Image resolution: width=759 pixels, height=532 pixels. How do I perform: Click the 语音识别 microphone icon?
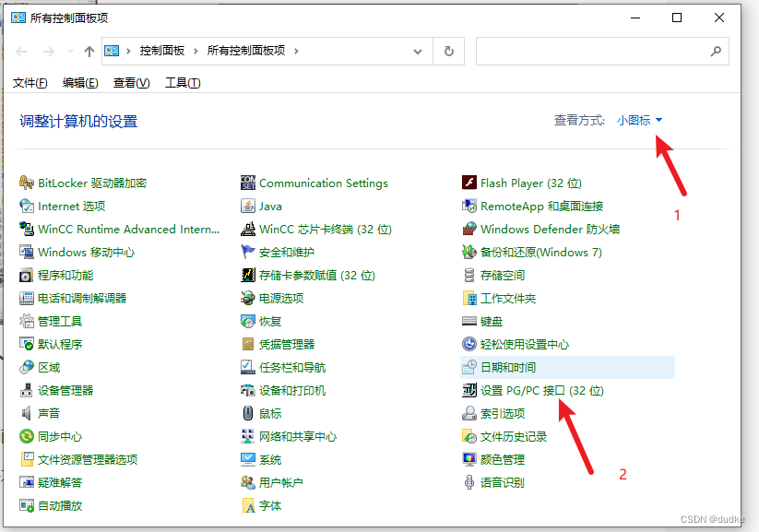[469, 482]
